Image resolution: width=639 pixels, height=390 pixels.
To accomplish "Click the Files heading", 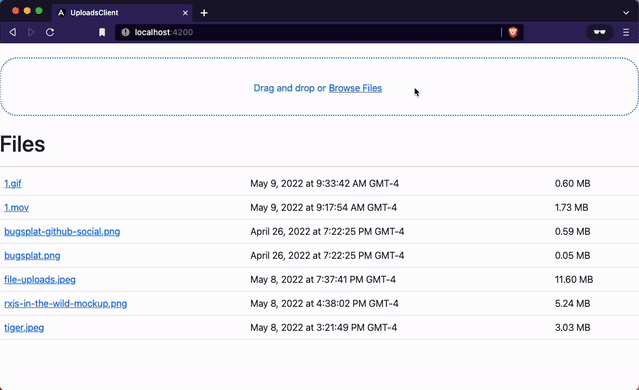I will pyautogui.click(x=23, y=144).
